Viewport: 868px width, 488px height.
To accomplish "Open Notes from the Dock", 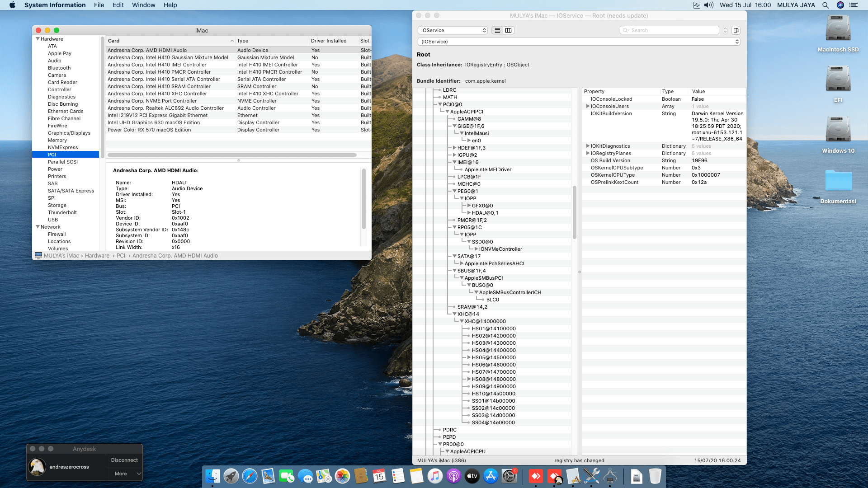I will tap(416, 476).
